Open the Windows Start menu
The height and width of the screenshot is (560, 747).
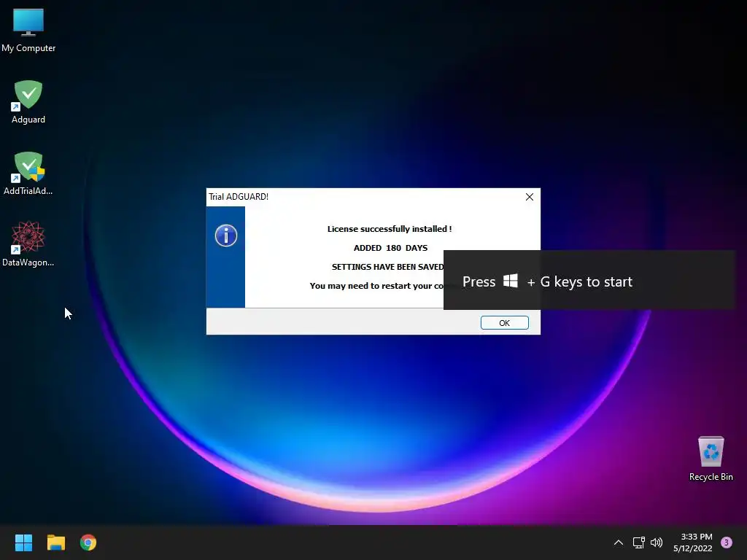click(x=23, y=542)
